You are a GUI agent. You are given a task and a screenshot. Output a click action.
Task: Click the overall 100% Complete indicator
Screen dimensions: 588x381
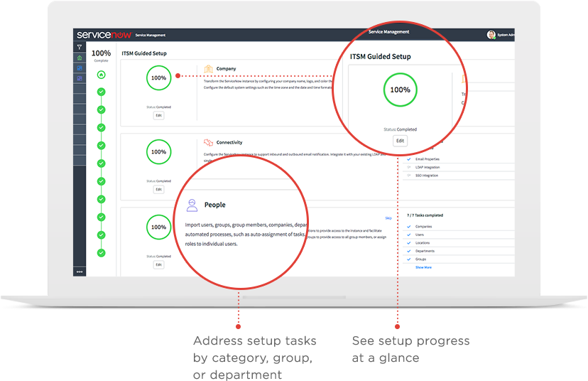[102, 55]
